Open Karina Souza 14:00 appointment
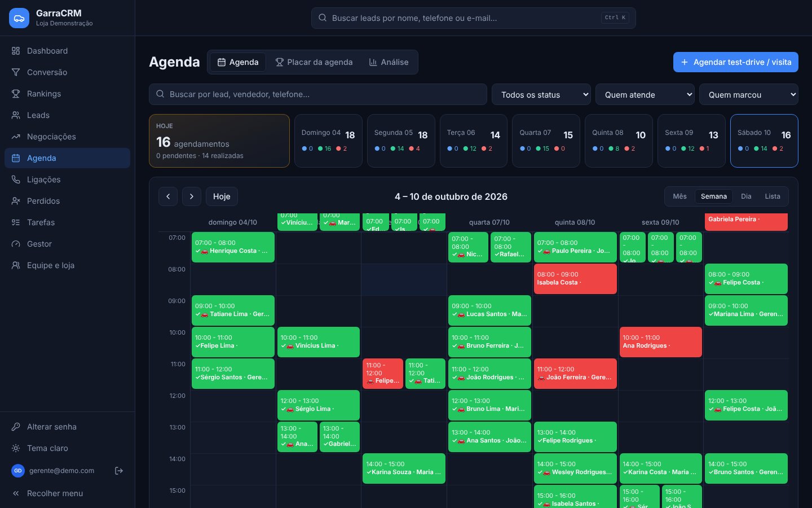Image resolution: width=812 pixels, height=508 pixels. coord(404,468)
